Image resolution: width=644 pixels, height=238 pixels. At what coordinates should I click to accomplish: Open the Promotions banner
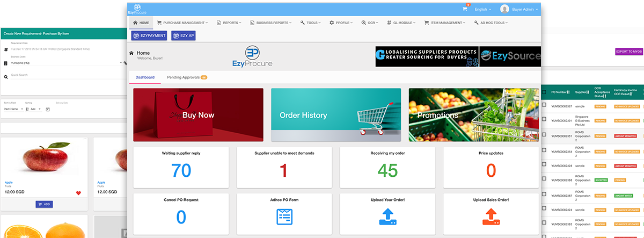tap(473, 115)
